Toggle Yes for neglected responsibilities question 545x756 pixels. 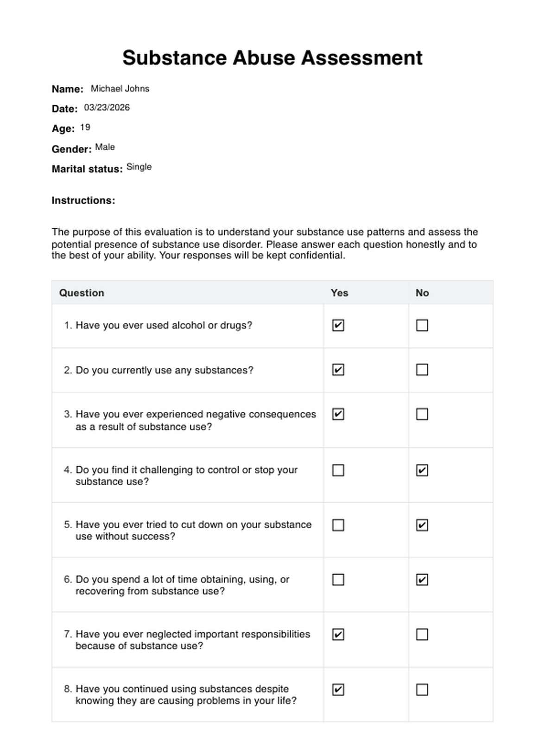[x=338, y=634]
